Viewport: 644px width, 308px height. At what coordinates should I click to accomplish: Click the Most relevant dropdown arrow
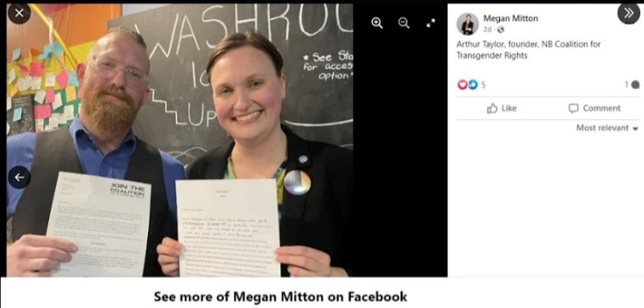coord(636,128)
